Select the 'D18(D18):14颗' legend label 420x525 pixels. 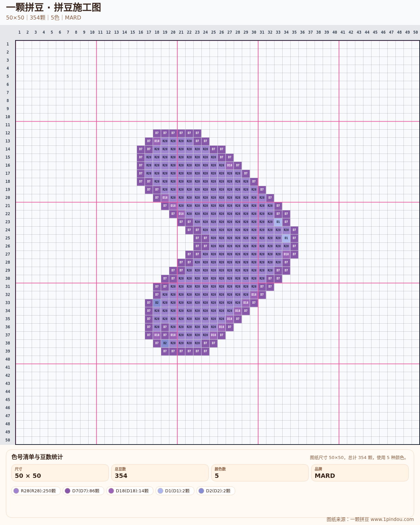132,491
